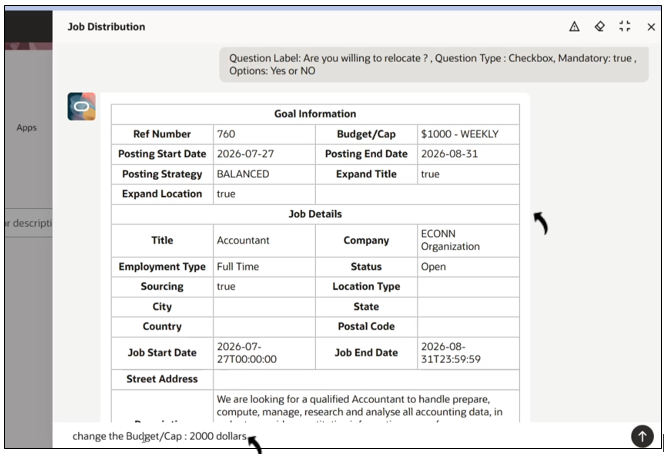
Task: Click the chat message input field
Action: [340, 436]
